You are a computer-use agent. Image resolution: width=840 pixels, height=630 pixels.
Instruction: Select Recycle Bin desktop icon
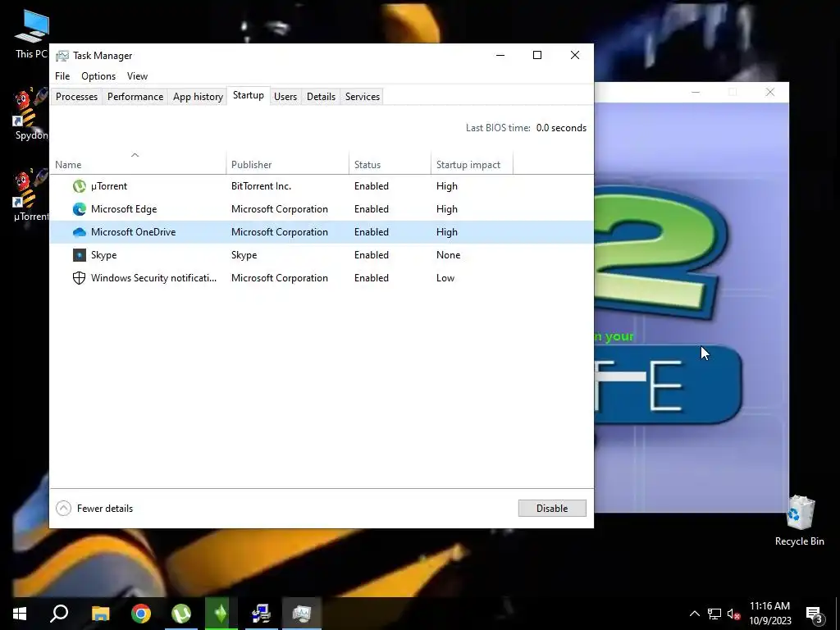click(799, 521)
